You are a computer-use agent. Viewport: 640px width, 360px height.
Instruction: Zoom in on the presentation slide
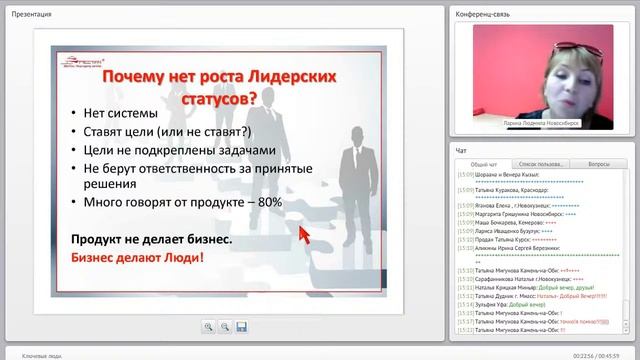209,327
